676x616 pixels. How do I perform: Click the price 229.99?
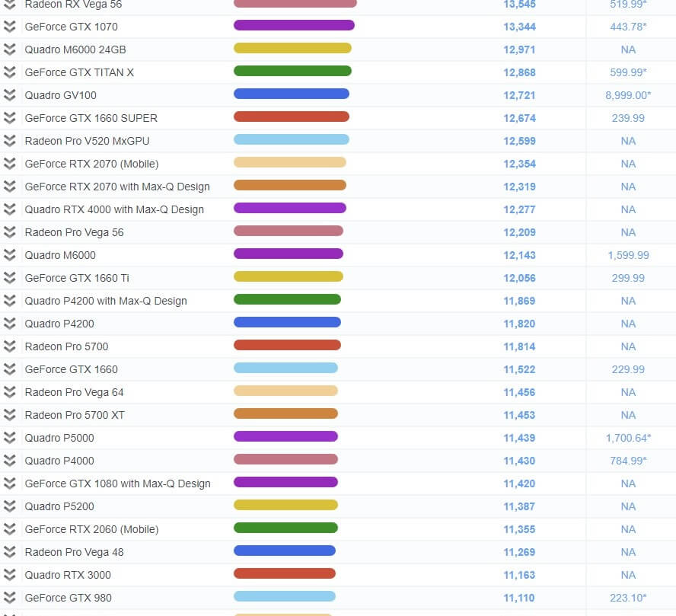pyautogui.click(x=628, y=369)
